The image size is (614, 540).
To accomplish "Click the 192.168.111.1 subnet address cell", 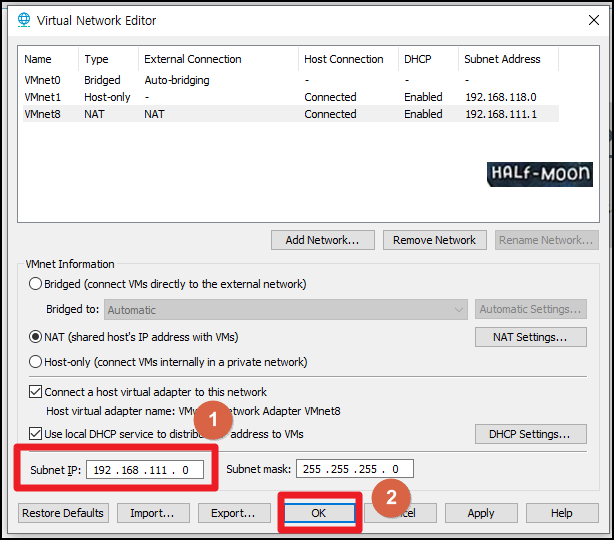I will click(501, 114).
